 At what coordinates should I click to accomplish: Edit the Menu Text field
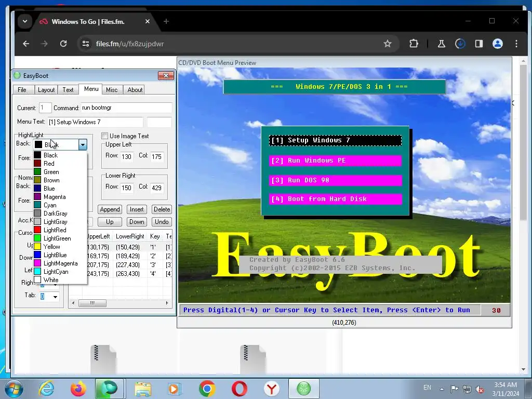96,122
